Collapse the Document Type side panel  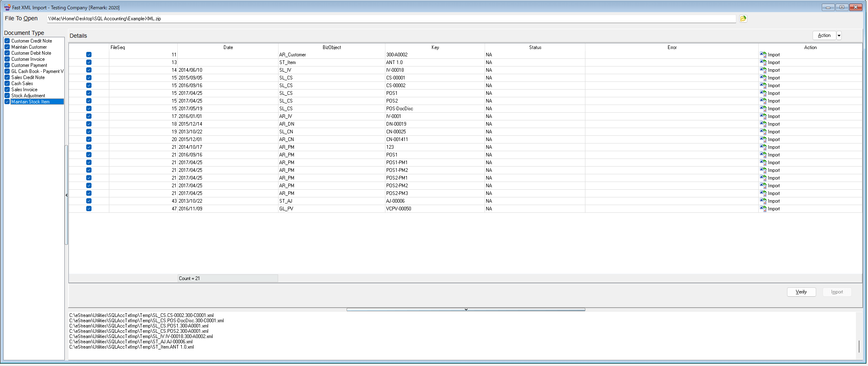coord(66,195)
